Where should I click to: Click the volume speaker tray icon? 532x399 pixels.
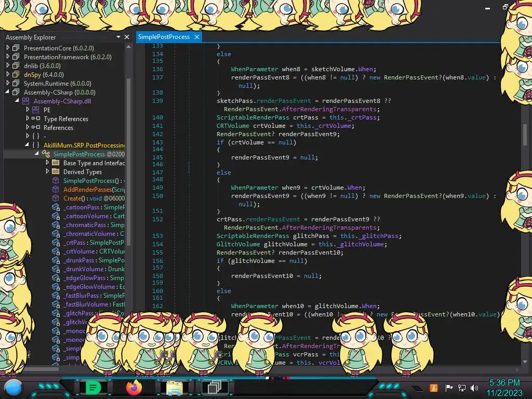474,388
